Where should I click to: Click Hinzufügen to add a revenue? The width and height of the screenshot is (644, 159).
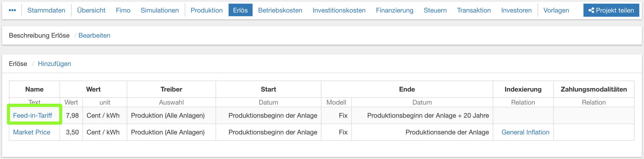click(x=54, y=64)
